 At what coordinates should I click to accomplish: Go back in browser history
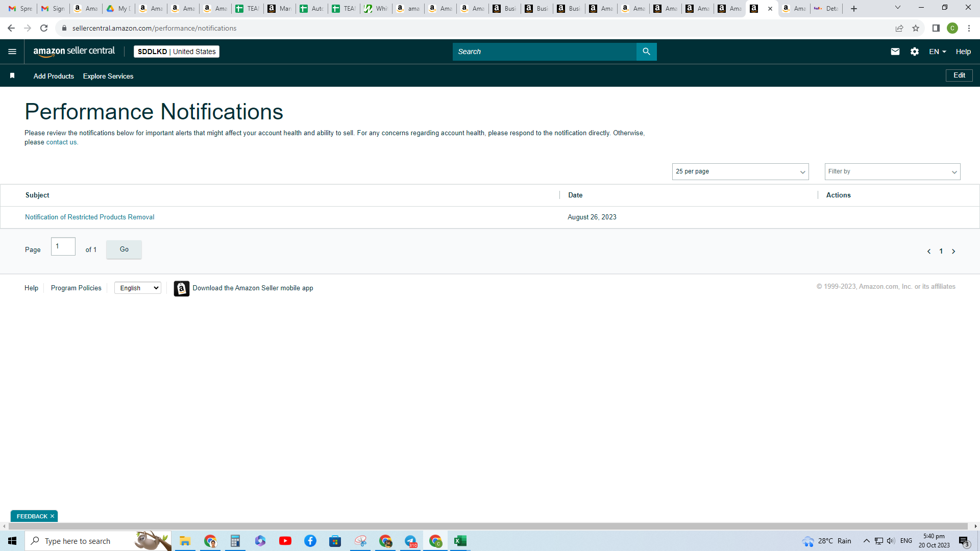(x=11, y=28)
